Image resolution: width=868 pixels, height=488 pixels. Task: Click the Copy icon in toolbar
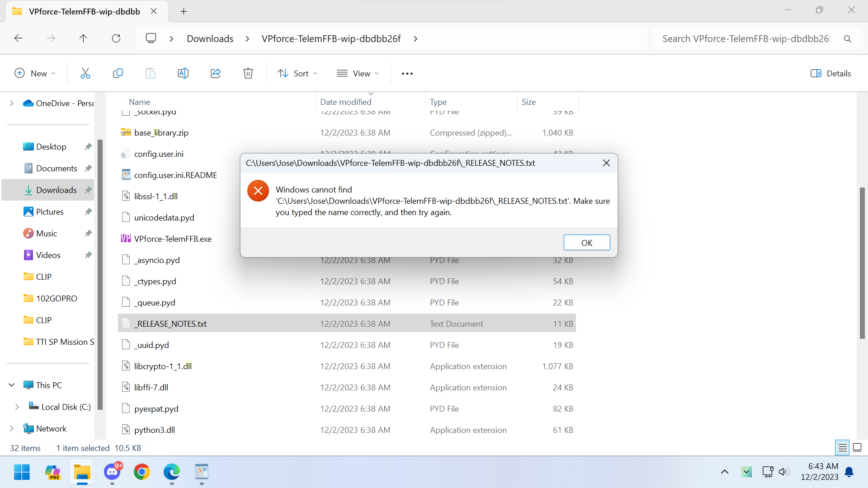pyautogui.click(x=118, y=73)
